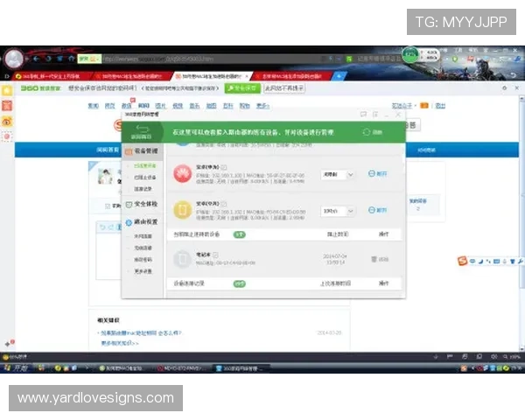Open 连接记录 in router sidebar
Image resolution: width=525 pixels, height=420 pixels.
pos(143,189)
